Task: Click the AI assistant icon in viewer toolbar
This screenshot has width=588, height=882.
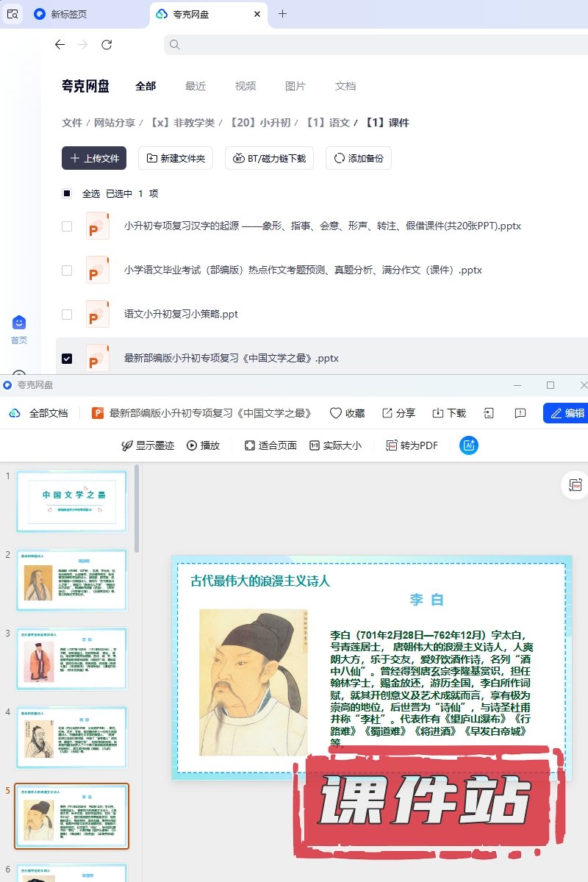Action: click(x=469, y=445)
